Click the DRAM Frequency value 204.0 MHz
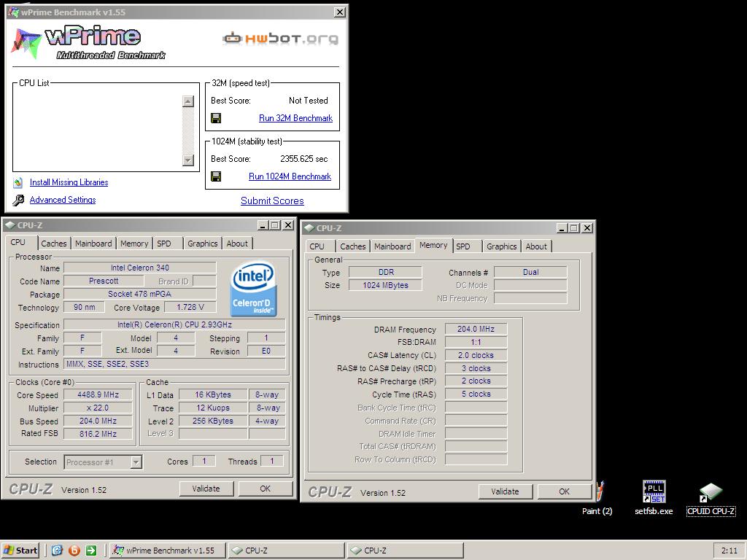747x560 pixels. click(476, 329)
